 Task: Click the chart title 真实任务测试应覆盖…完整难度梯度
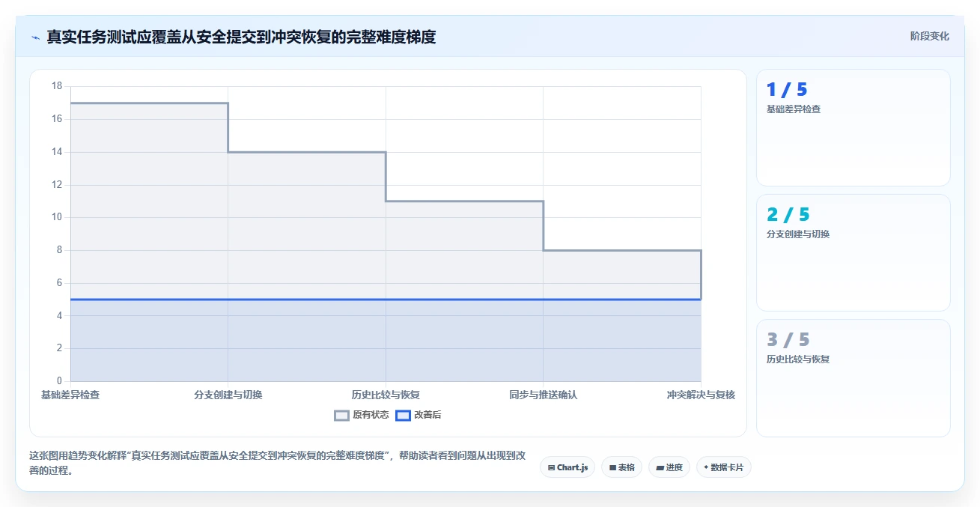pos(241,37)
